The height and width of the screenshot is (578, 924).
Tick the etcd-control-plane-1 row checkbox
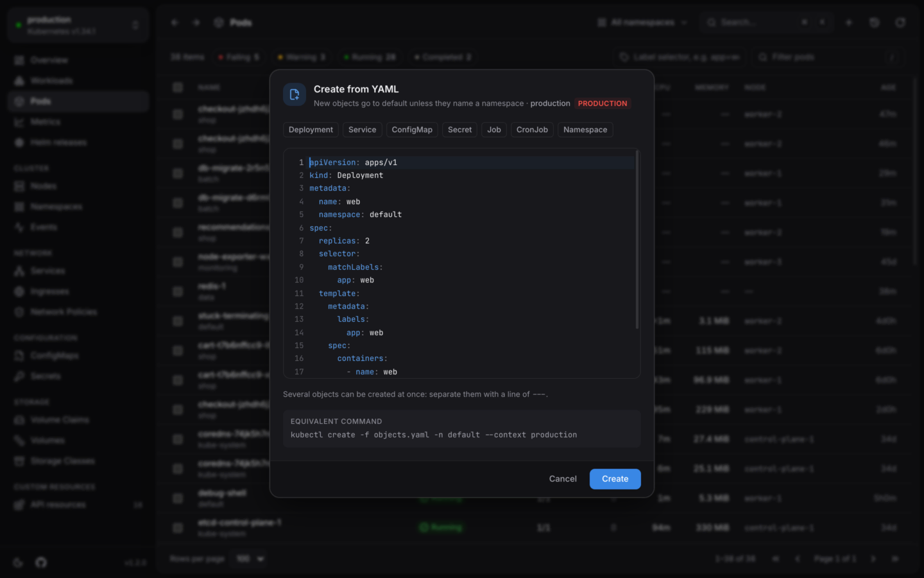(x=178, y=528)
